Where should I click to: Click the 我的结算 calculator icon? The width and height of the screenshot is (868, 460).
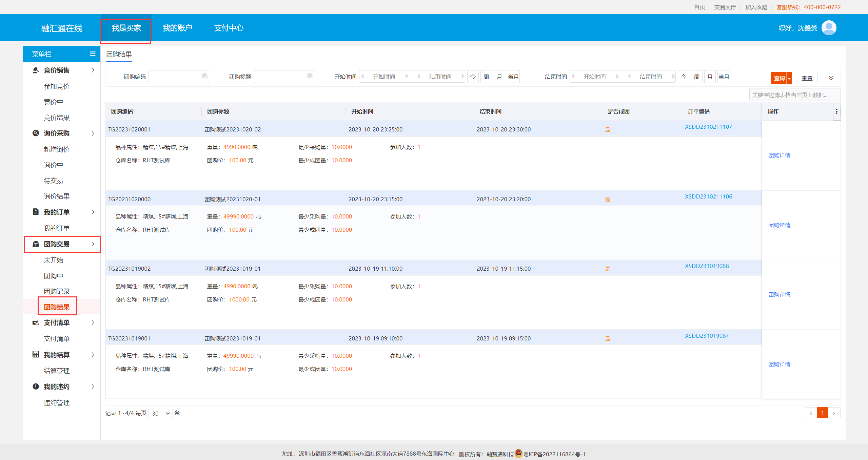click(x=36, y=354)
